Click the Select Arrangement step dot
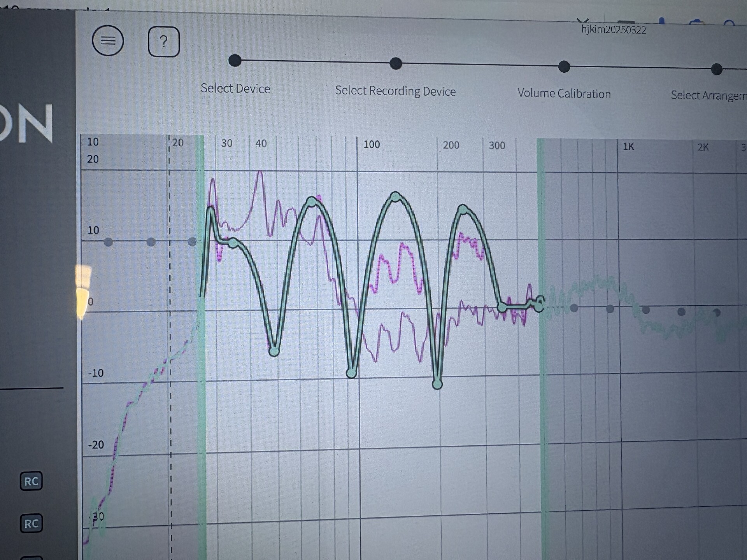747x560 pixels. coord(717,69)
